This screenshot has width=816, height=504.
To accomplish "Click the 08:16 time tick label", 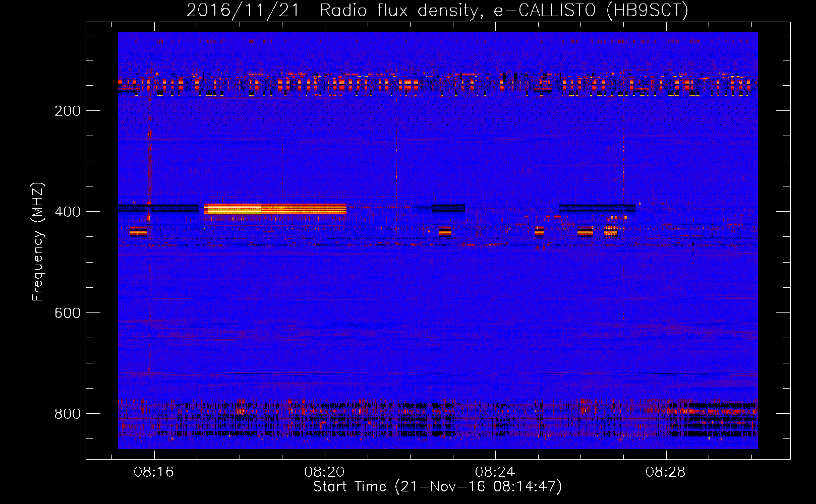I will pyautogui.click(x=154, y=472).
